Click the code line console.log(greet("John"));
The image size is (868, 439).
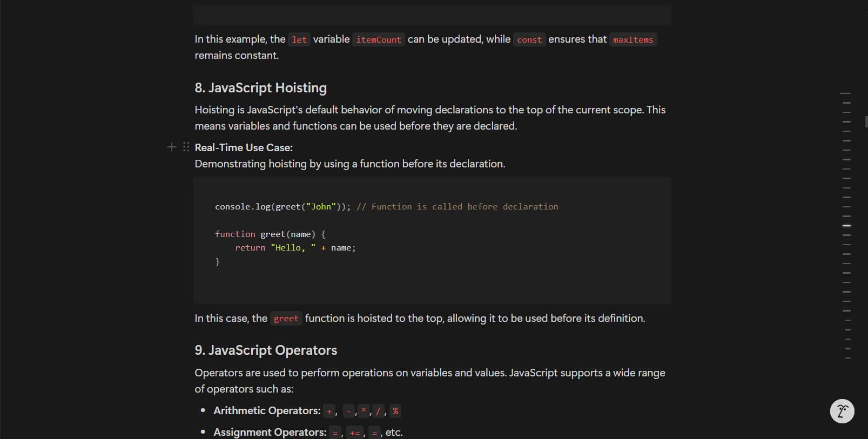point(282,206)
